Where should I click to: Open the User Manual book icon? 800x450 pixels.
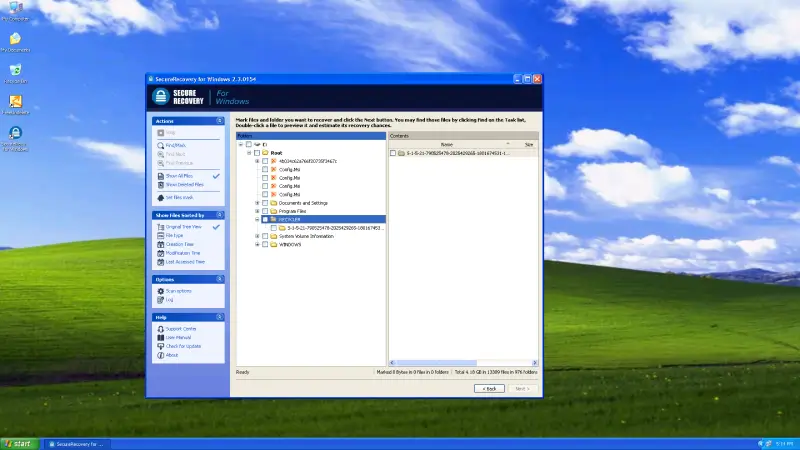tap(161, 338)
